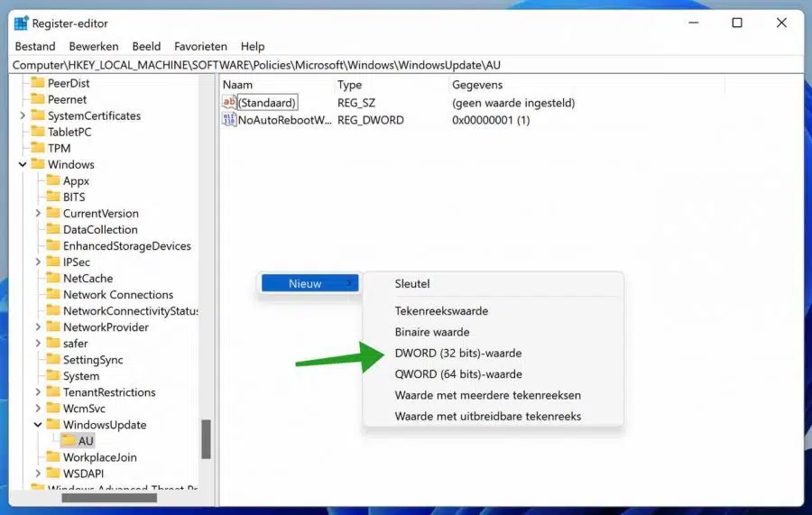The height and width of the screenshot is (515, 812).
Task: Click the tree pane vertical scrollbar thumb
Action: point(206,439)
